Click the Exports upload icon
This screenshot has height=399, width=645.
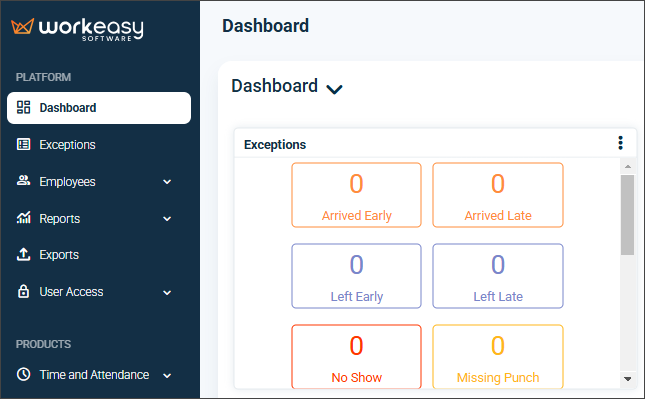(x=23, y=255)
